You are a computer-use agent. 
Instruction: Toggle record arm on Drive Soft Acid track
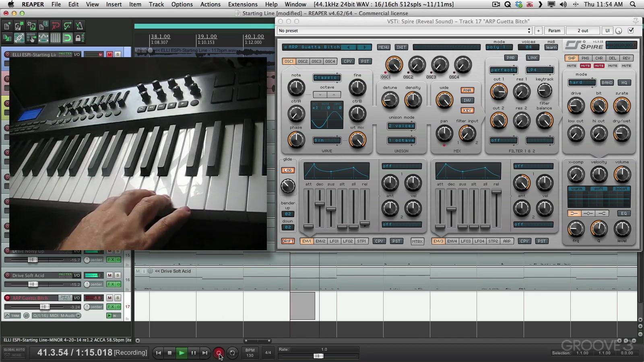(7, 276)
